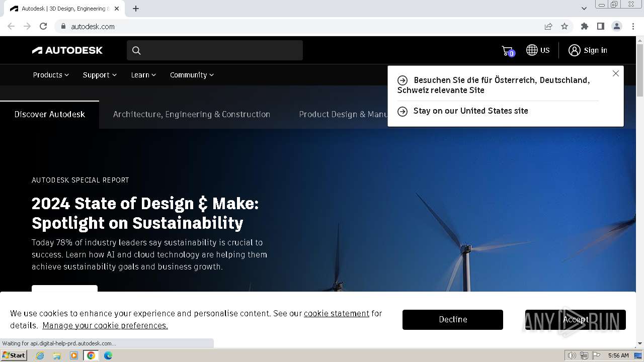Click the taskbar clock 5:56 AM
The height and width of the screenshot is (362, 644).
(x=618, y=355)
